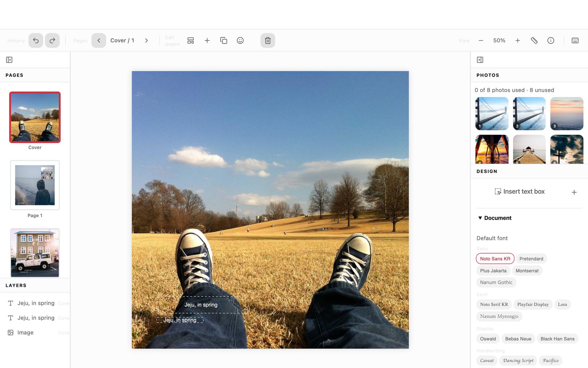Image resolution: width=588 pixels, height=368 pixels.
Task: Select Montserrat default font
Action: coord(527,270)
